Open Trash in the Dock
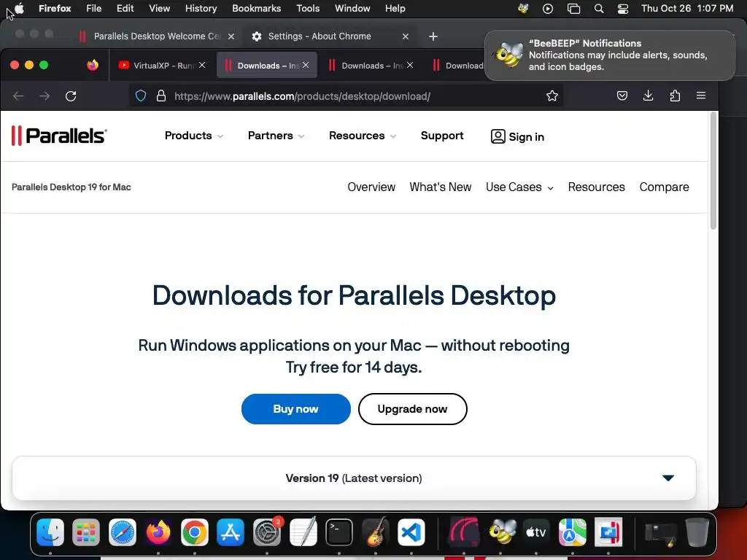This screenshot has height=560, width=747. (x=697, y=532)
